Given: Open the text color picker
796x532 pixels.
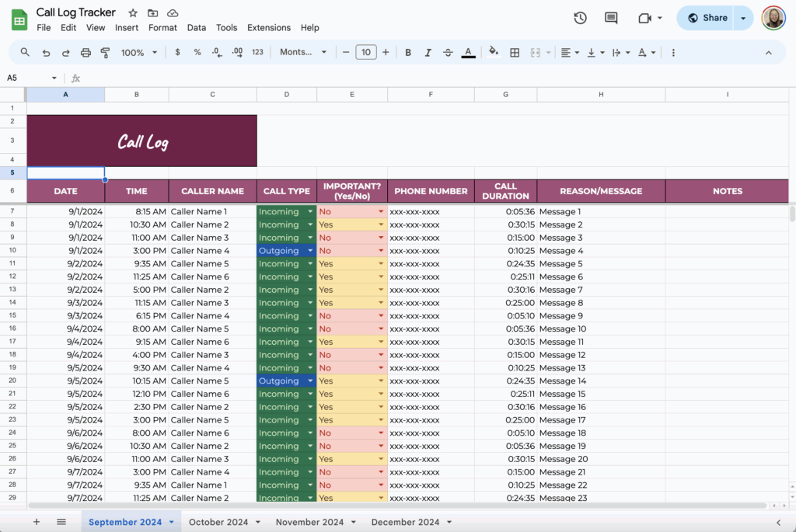Looking at the screenshot, I should [x=467, y=52].
